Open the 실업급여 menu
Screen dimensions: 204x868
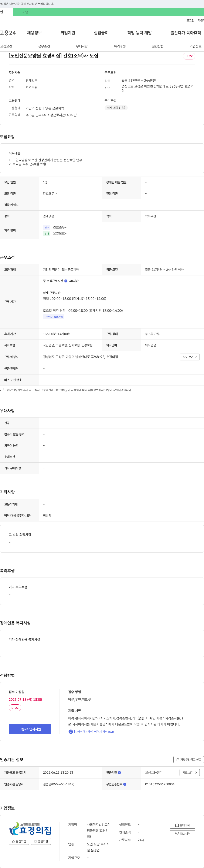pos(101,33)
